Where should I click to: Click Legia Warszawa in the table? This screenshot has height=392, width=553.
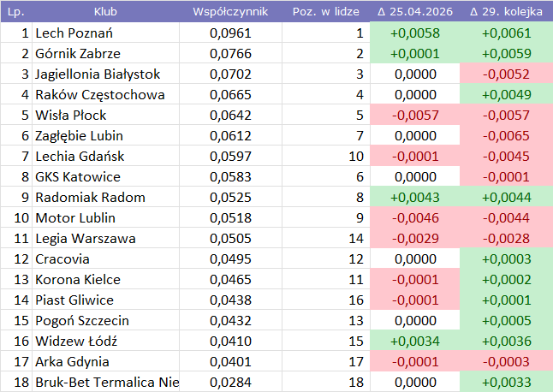pos(85,239)
